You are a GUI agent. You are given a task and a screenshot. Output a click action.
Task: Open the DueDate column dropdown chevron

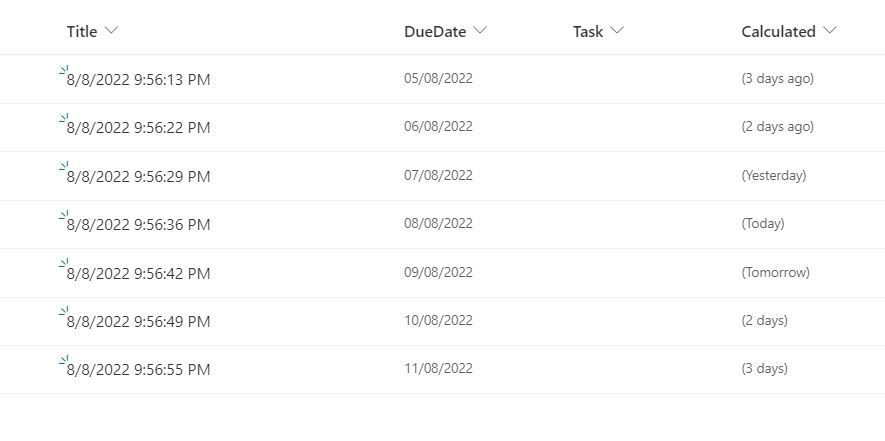coord(480,31)
